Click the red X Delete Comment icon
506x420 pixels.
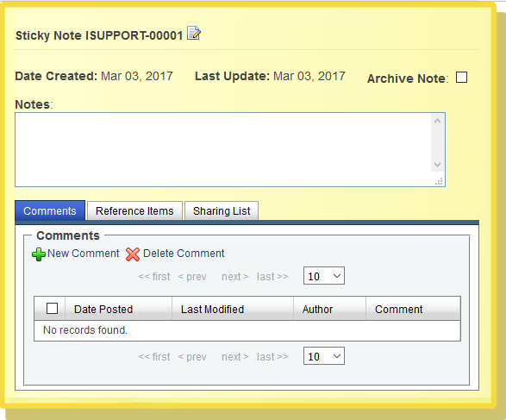tap(132, 254)
